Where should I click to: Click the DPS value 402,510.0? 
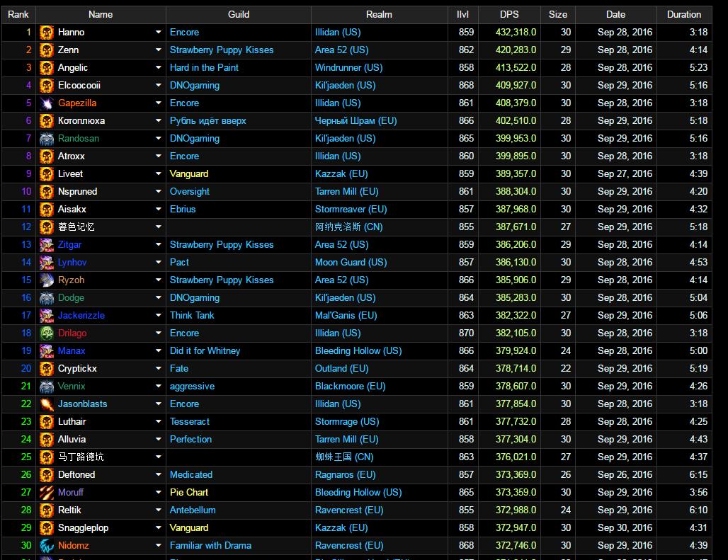tap(516, 121)
